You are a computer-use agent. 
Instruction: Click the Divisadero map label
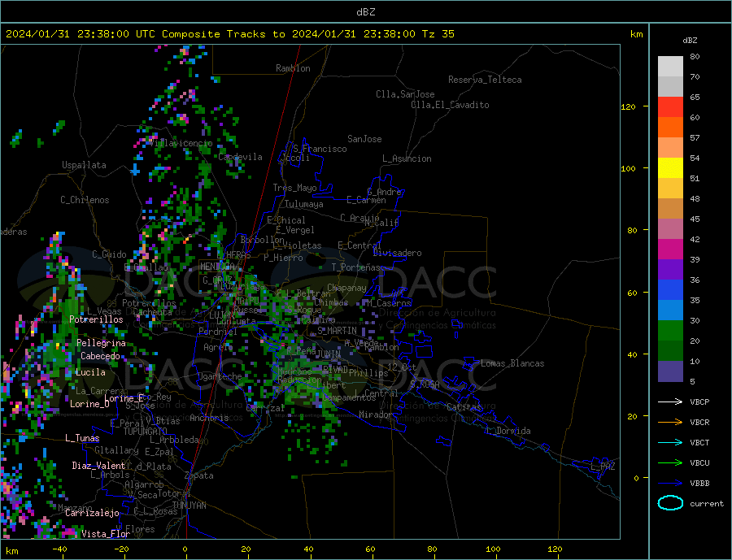coord(397,253)
